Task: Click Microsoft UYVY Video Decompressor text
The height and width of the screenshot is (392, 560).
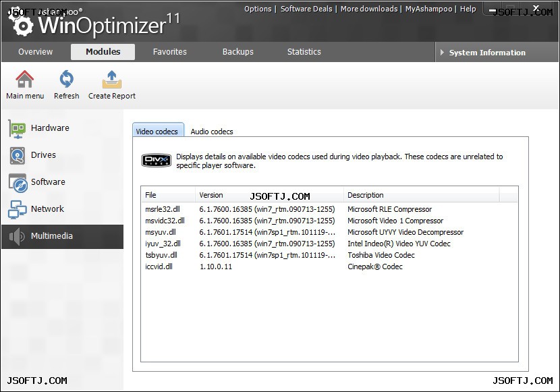Action: pyautogui.click(x=405, y=232)
